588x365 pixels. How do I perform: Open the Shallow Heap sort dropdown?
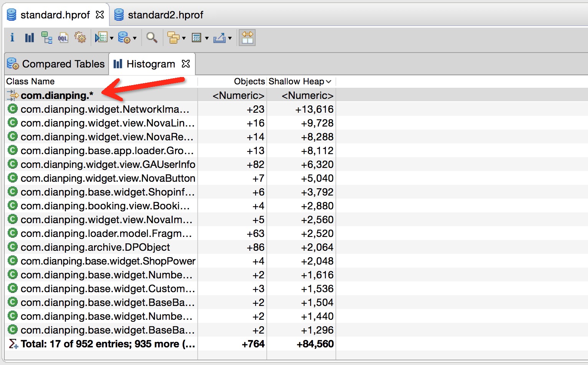(x=328, y=81)
